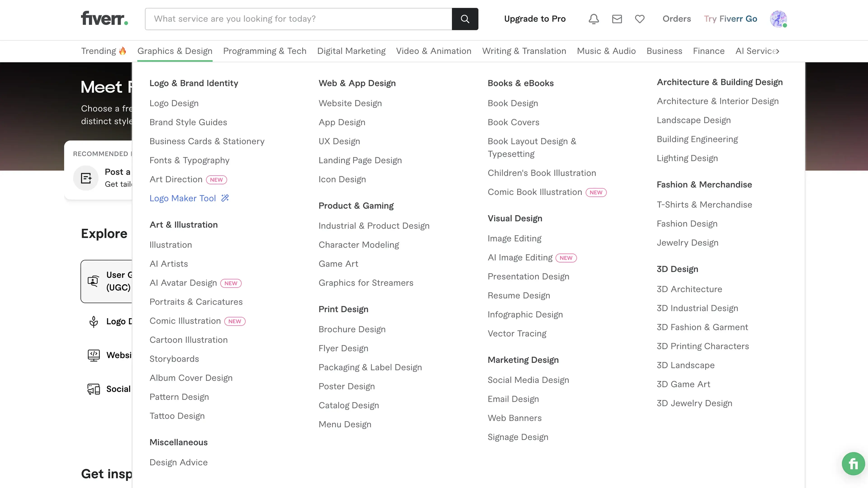The image size is (868, 488).
Task: Click Upgrade to Pro
Action: coord(535,19)
